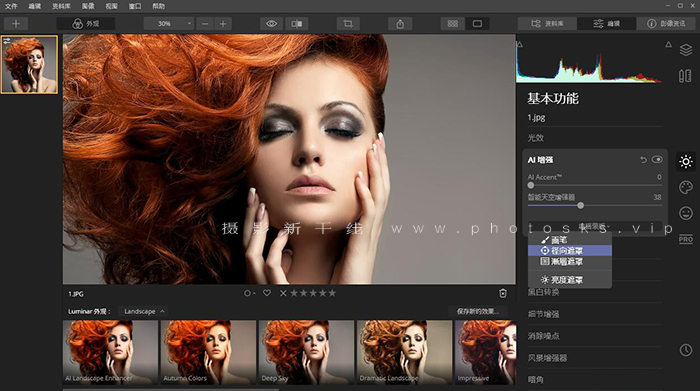Screen dimensions: 700x391
Task: Open the 窗口 (Window) menu
Action: point(135,6)
